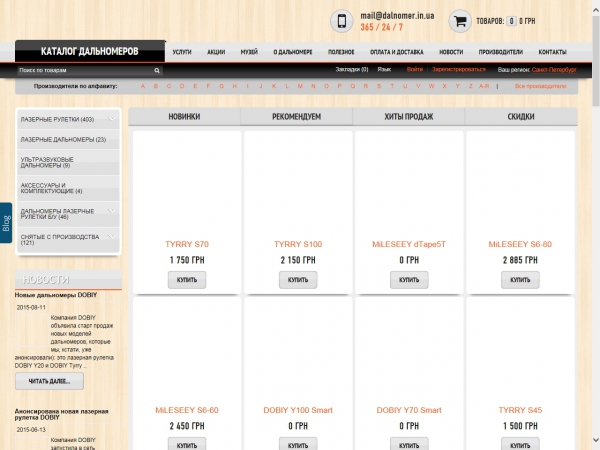Open TYRRY S70 product link
This screenshot has height=450, width=600.
[187, 244]
